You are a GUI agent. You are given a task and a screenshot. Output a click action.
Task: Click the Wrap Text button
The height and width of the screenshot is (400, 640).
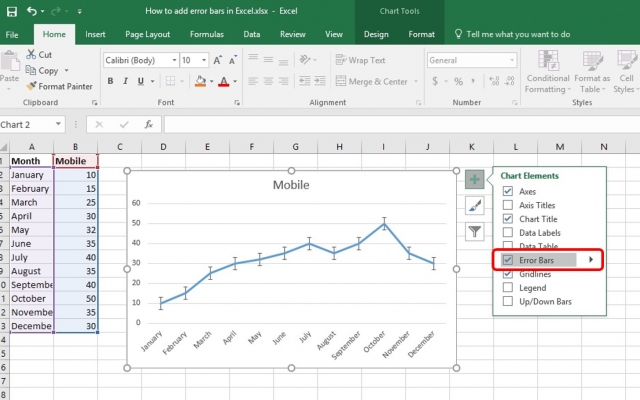360,60
